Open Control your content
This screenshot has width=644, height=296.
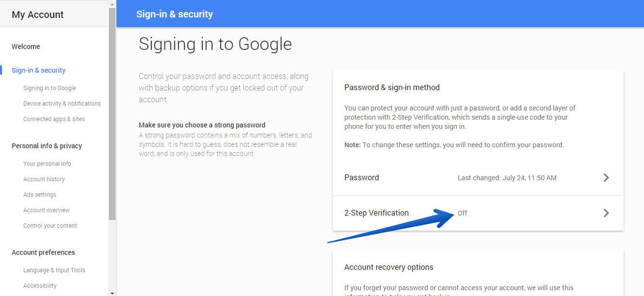tap(50, 226)
